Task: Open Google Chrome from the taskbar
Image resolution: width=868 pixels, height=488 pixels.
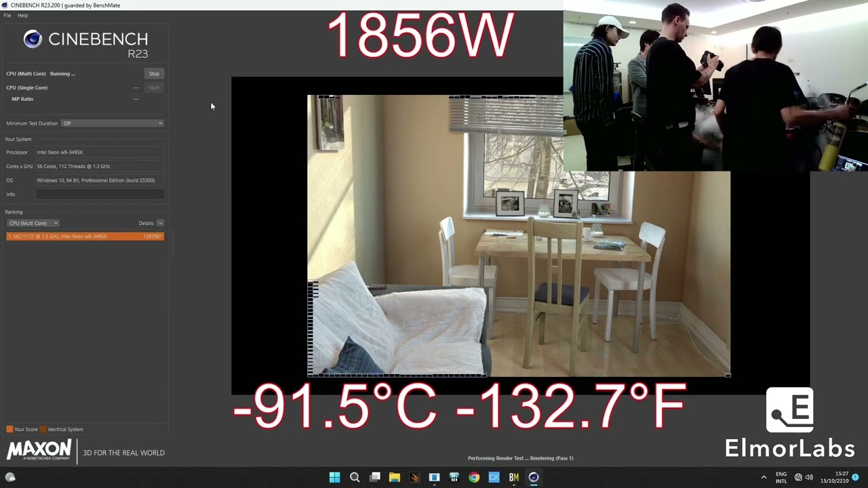Action: coord(474,477)
